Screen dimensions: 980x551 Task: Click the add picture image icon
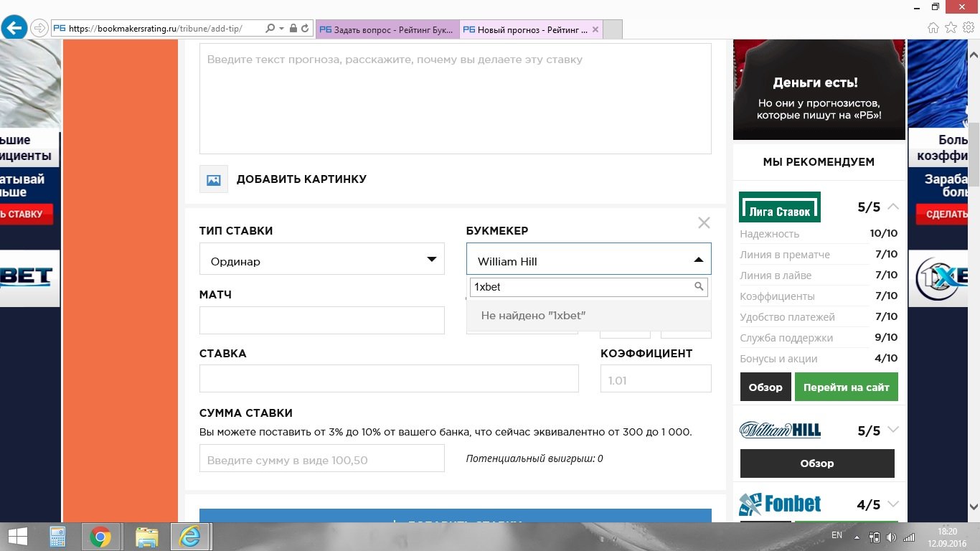[213, 179]
